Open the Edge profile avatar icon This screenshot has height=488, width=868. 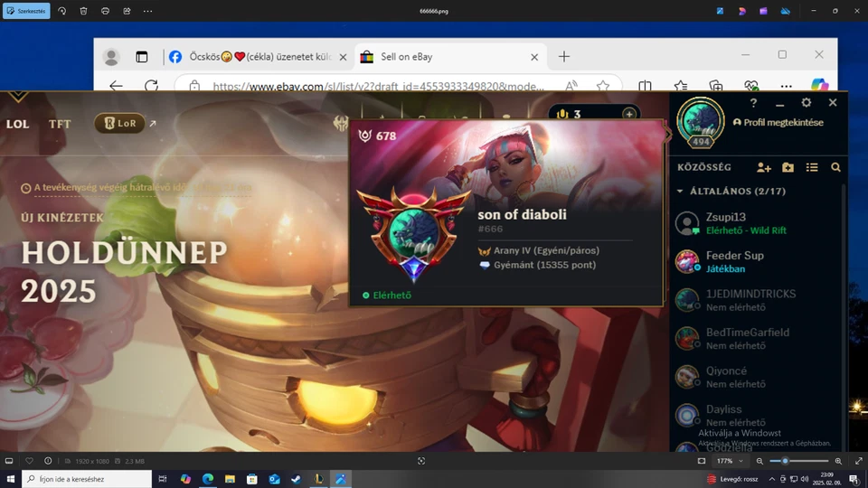click(111, 57)
